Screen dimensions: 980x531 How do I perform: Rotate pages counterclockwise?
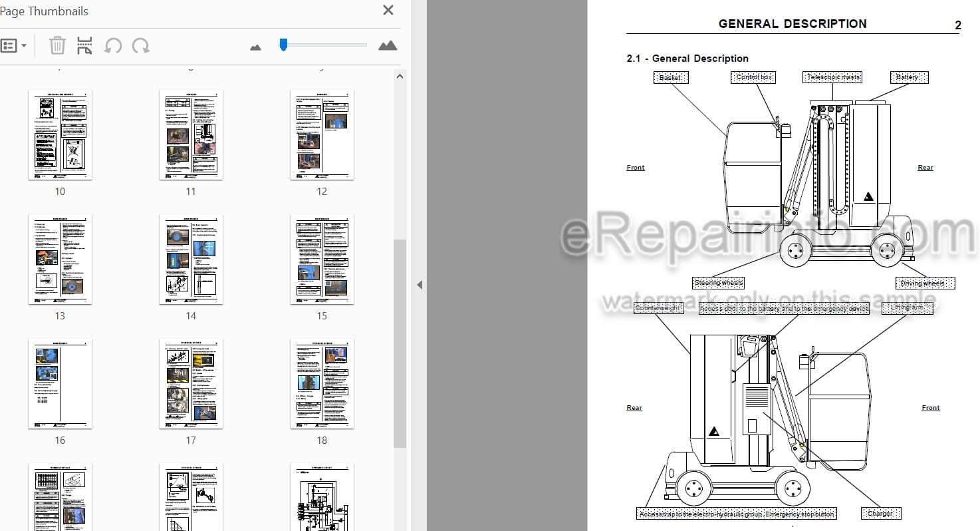tap(113, 46)
